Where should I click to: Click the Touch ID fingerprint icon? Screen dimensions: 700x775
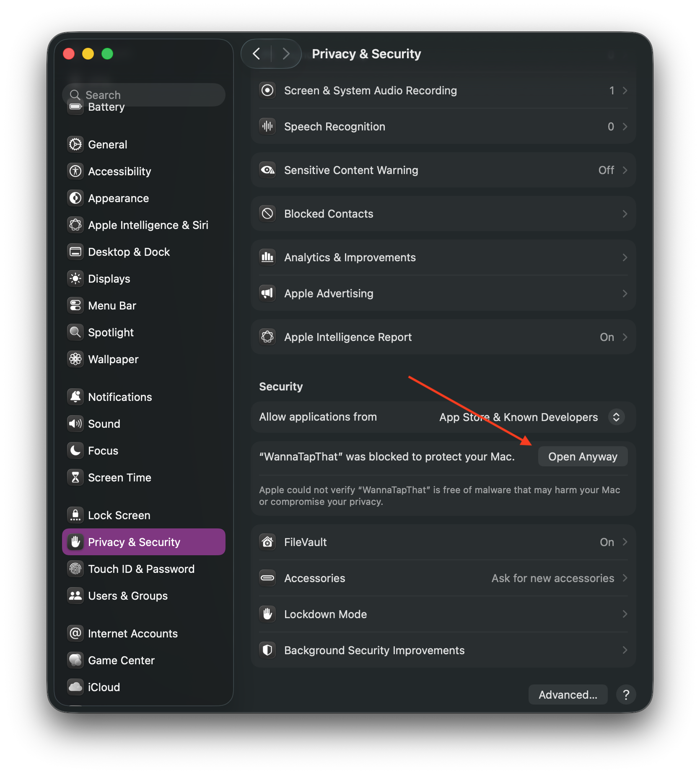[x=75, y=569]
